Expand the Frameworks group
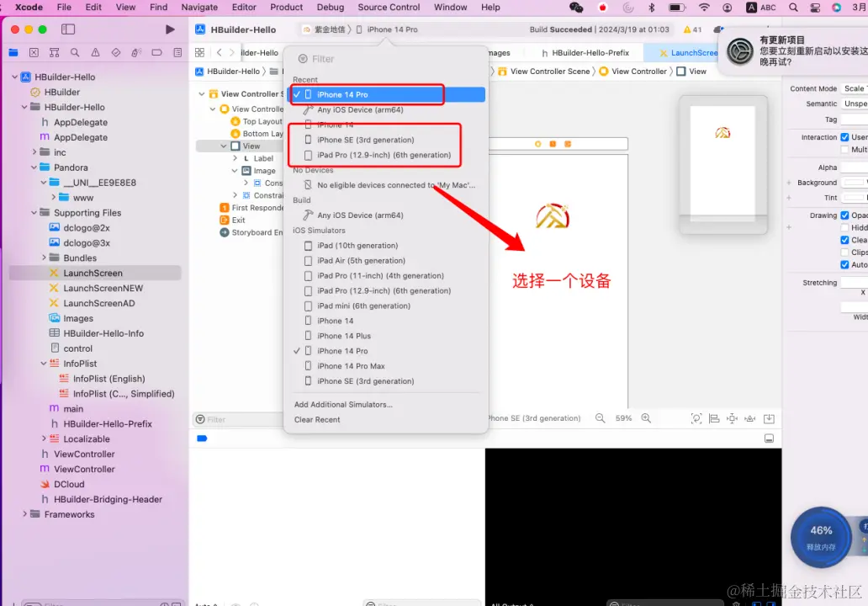The image size is (868, 606). click(24, 514)
